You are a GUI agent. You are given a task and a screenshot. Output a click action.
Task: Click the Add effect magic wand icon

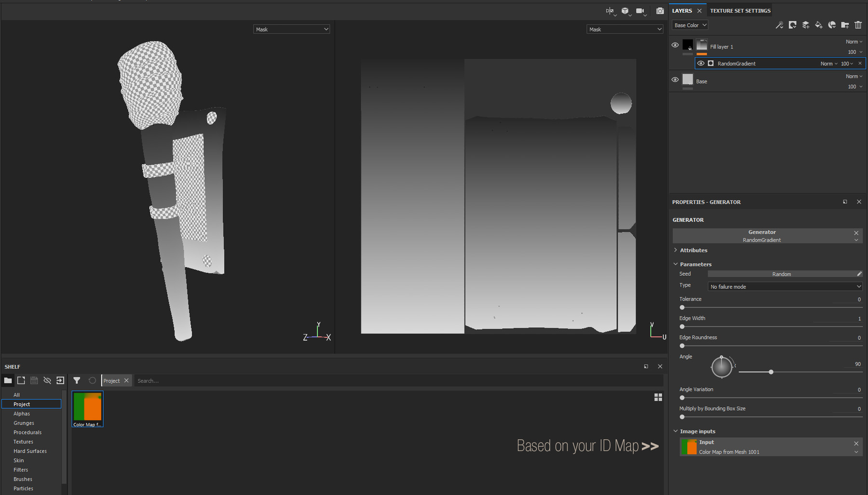779,25
